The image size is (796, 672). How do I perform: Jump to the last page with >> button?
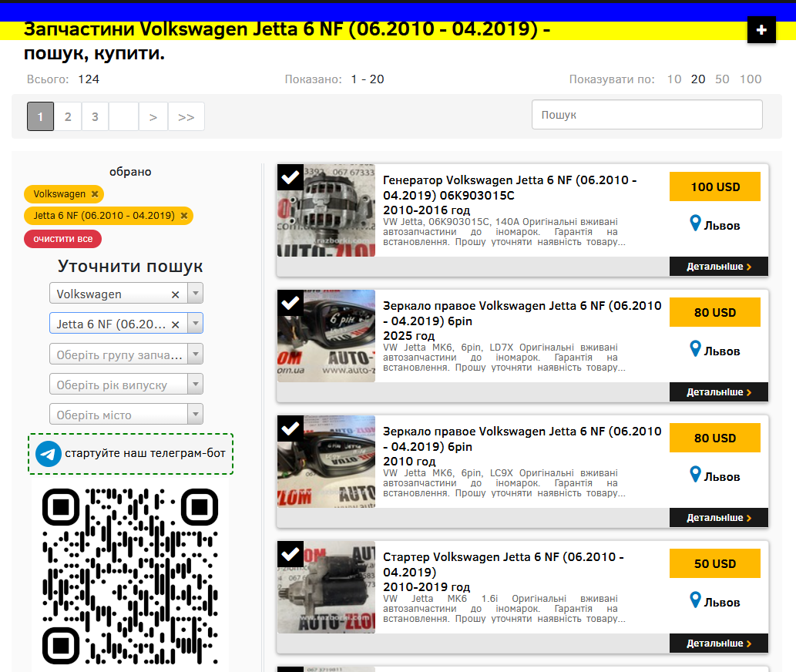(186, 116)
